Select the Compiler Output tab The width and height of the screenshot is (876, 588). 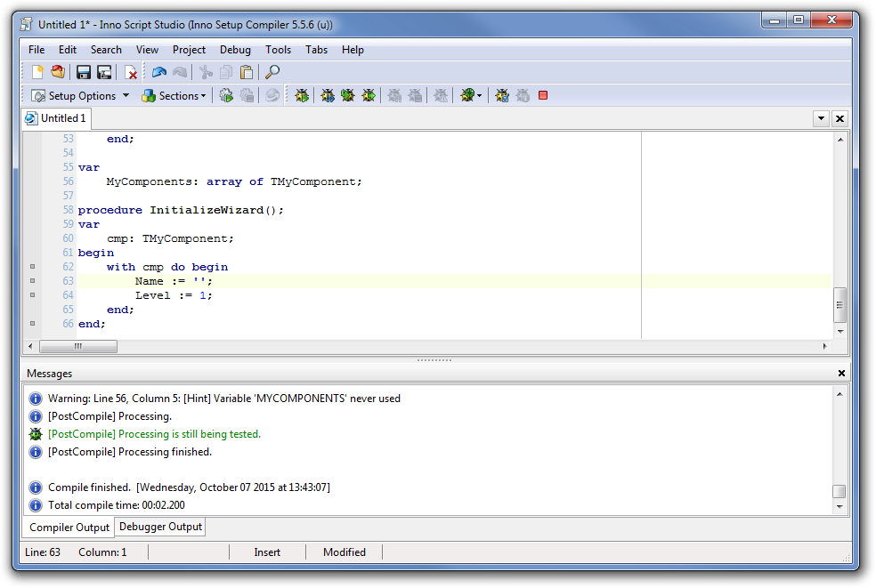point(69,528)
